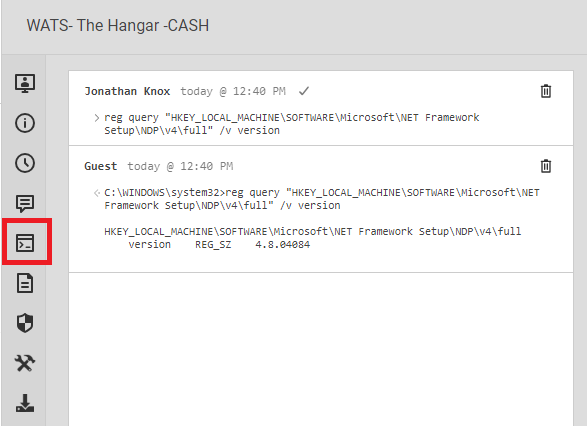
Task: Open the download tray icon
Action: 25,403
